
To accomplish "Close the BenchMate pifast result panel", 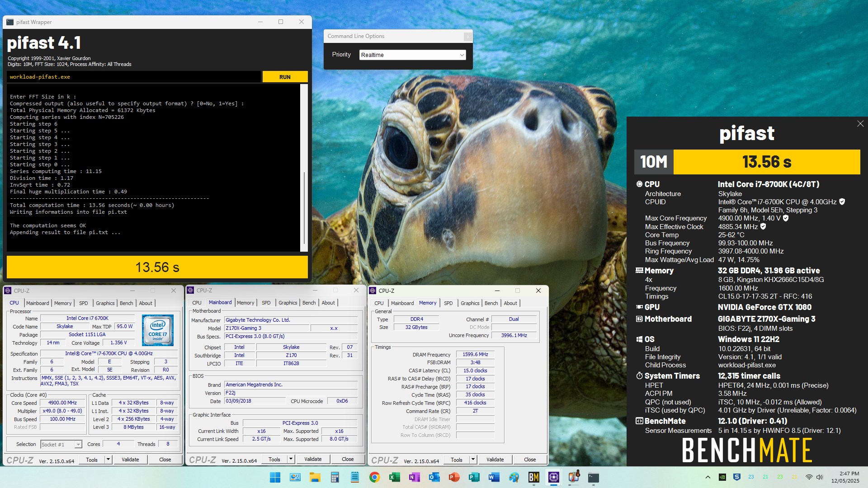I will (x=860, y=124).
